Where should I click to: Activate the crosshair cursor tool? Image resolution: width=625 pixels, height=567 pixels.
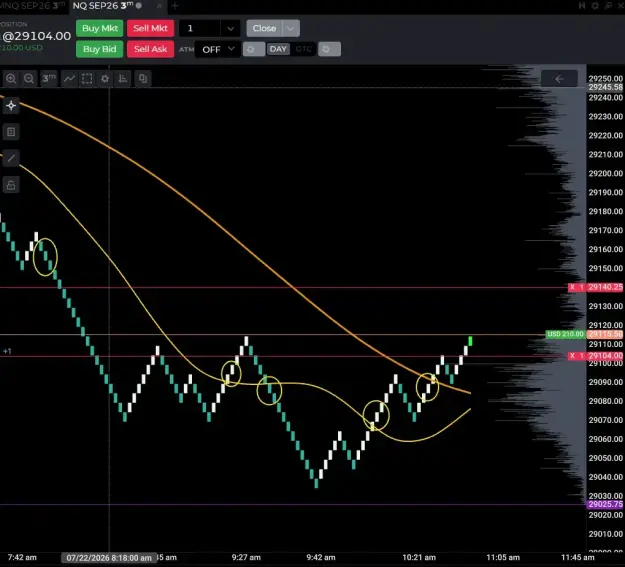tap(11, 106)
